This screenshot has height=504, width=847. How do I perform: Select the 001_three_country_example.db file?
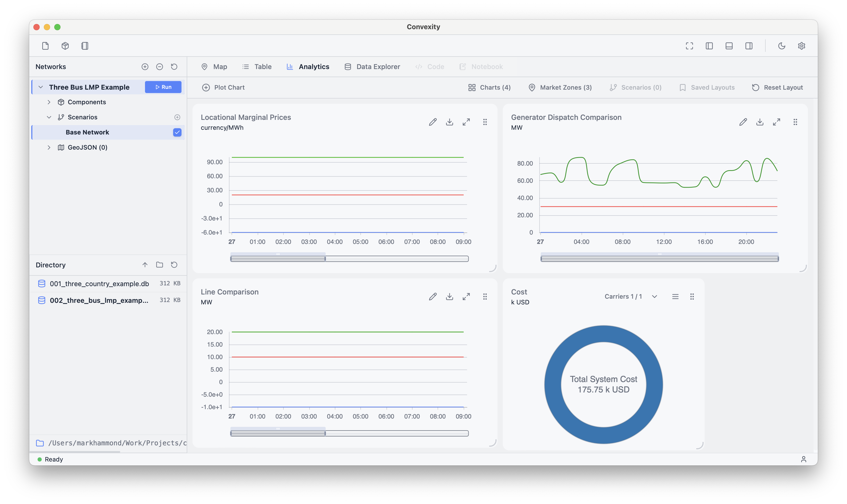pyautogui.click(x=99, y=284)
